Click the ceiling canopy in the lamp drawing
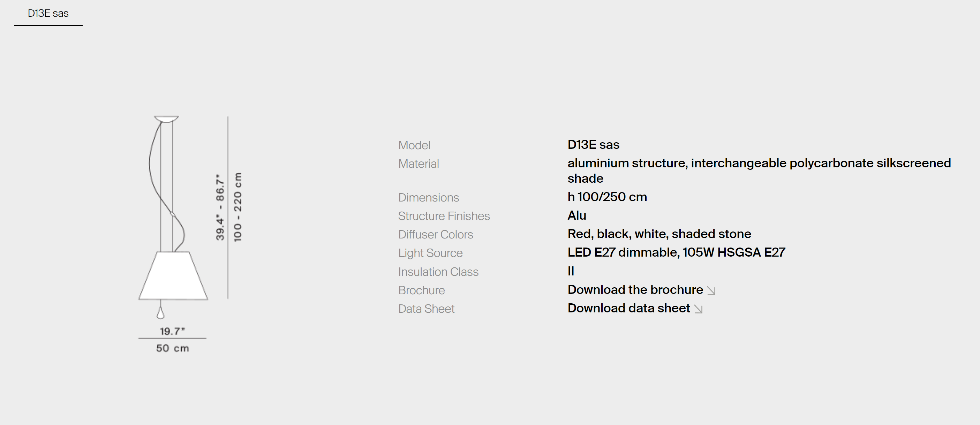 (166, 119)
